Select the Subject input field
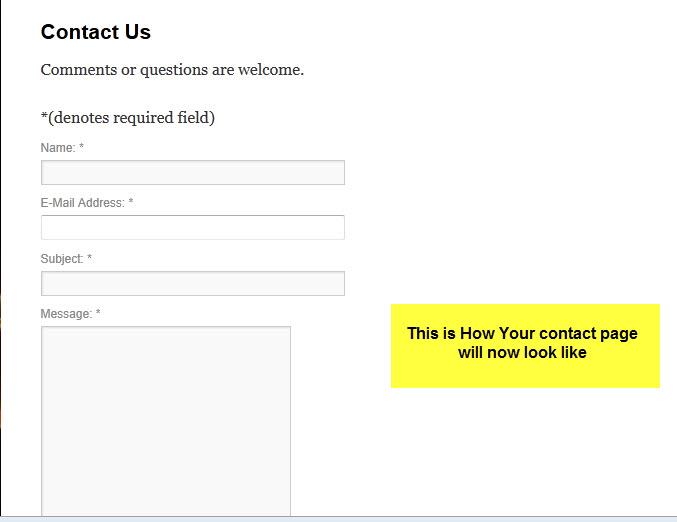The width and height of the screenshot is (677, 522). coord(192,283)
